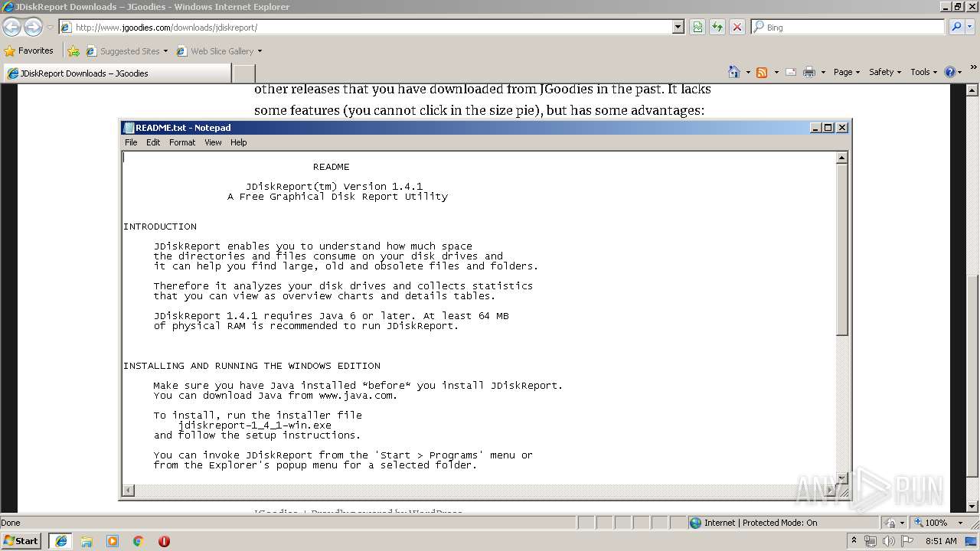980x551 pixels.
Task: Click the network tray icon
Action: [871, 541]
